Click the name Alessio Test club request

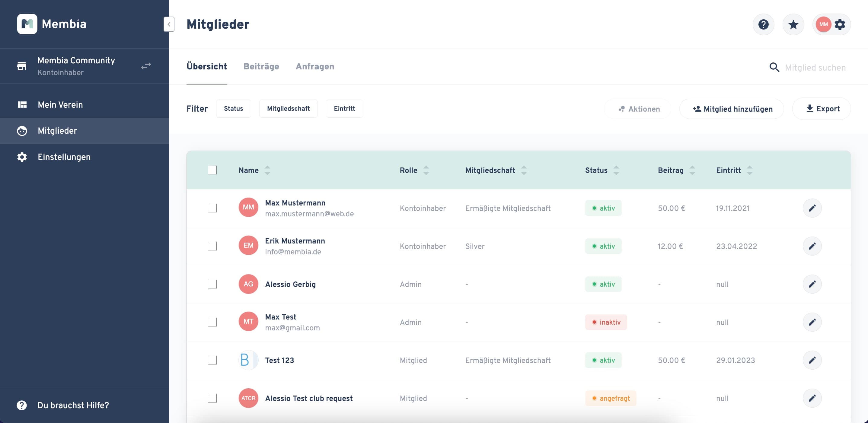[309, 399]
